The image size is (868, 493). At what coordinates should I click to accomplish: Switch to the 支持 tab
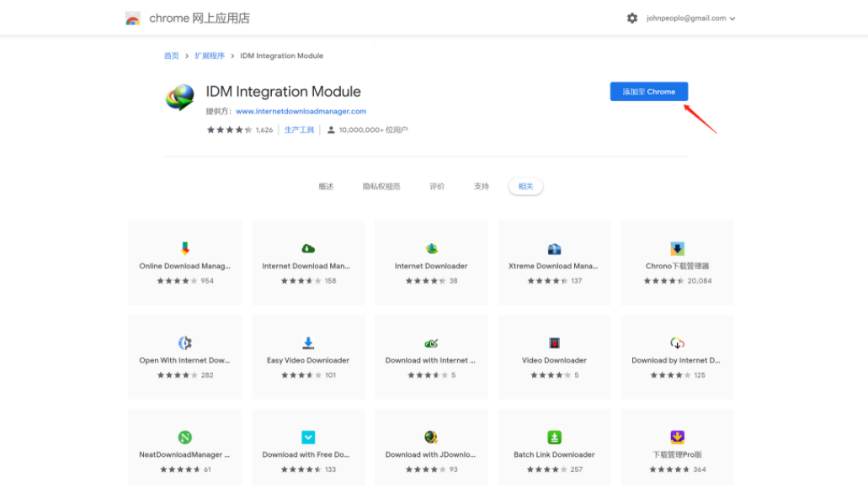coord(482,187)
